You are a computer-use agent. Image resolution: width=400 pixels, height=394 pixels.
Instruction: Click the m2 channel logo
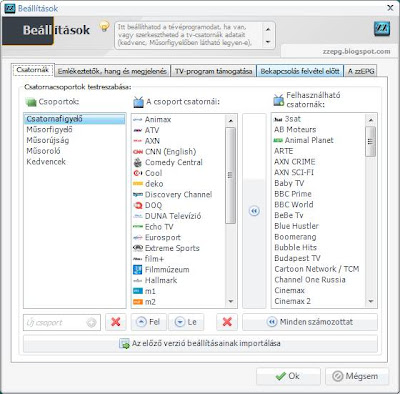tap(138, 302)
